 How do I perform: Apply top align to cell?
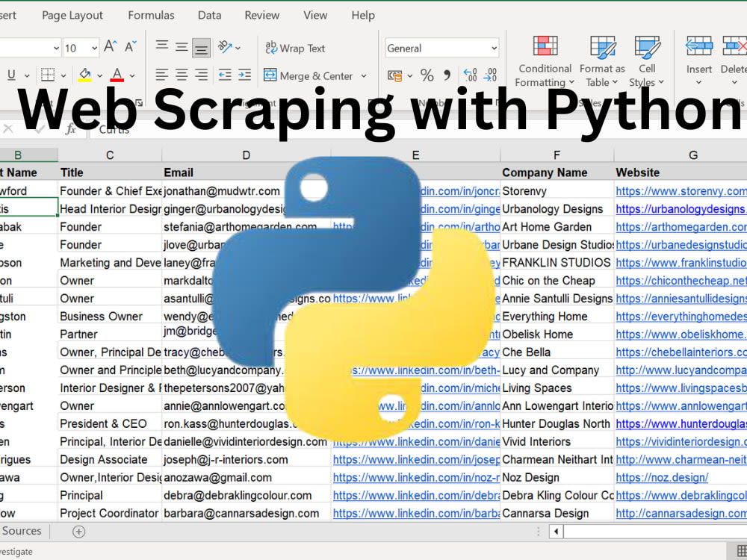(x=162, y=46)
